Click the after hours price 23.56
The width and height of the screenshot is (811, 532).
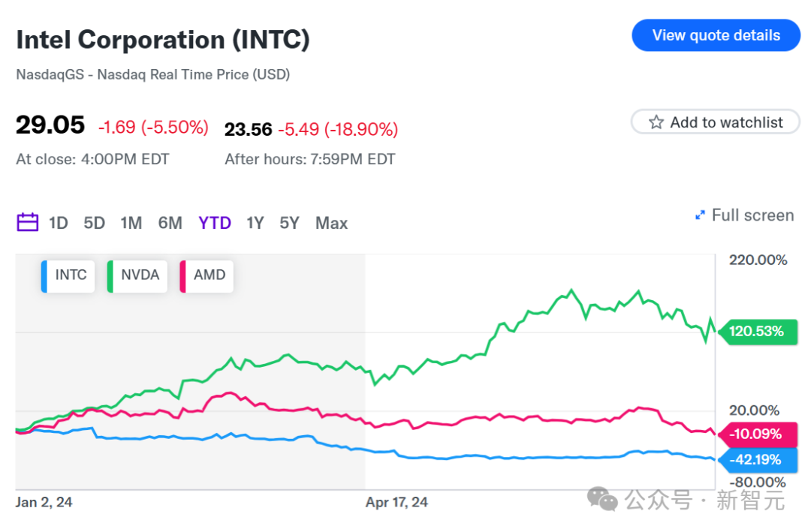[x=249, y=129]
